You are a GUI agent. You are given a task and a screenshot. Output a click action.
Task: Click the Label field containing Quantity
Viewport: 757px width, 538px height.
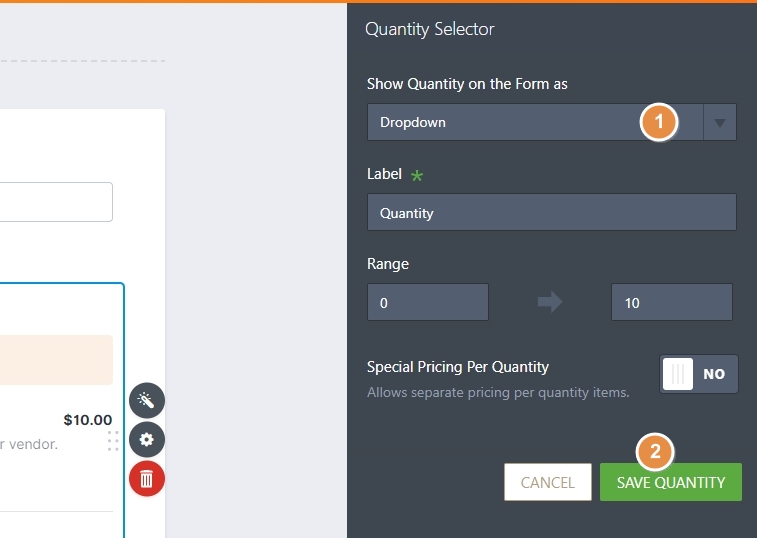[551, 212]
